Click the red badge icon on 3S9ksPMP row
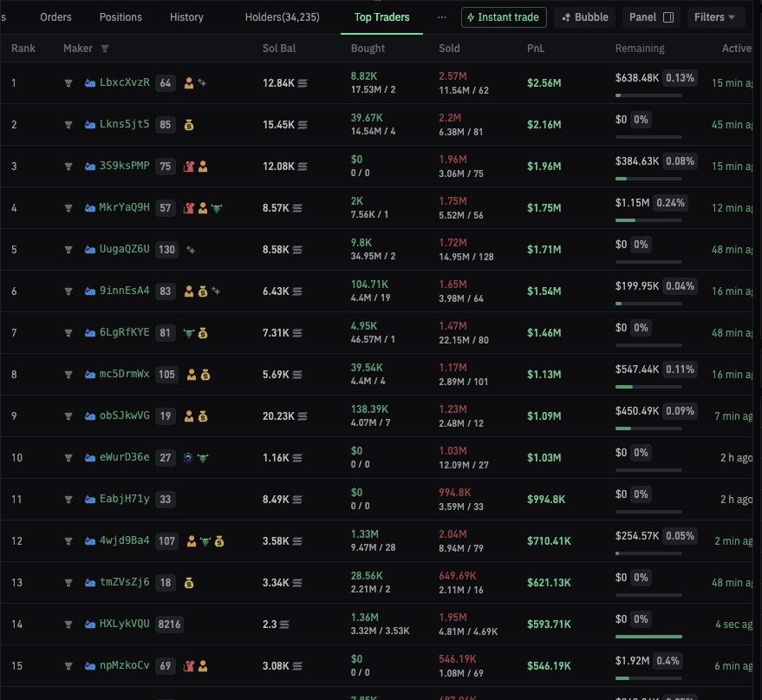 (x=189, y=167)
